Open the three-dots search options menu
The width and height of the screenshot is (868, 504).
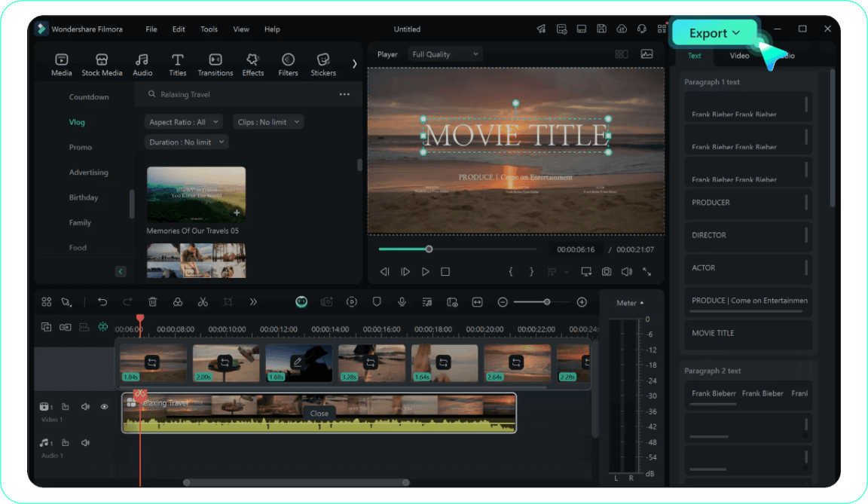[344, 95]
